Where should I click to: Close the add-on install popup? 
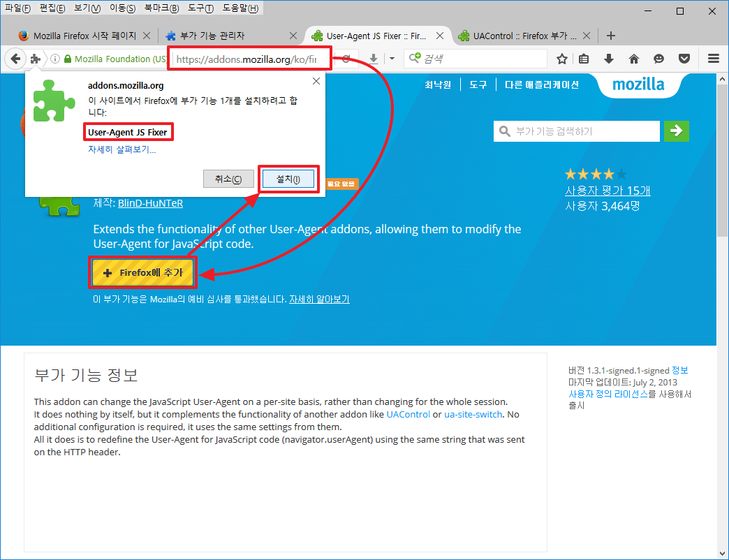(316, 81)
